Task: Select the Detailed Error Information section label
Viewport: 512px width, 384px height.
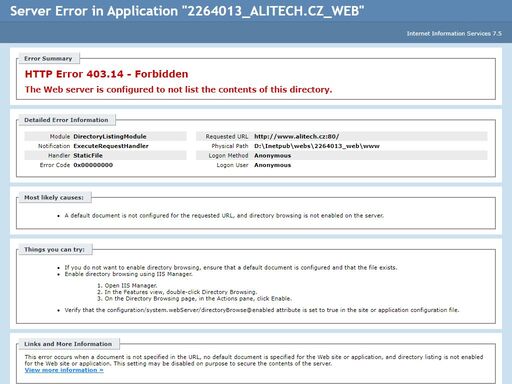Action: click(66, 120)
